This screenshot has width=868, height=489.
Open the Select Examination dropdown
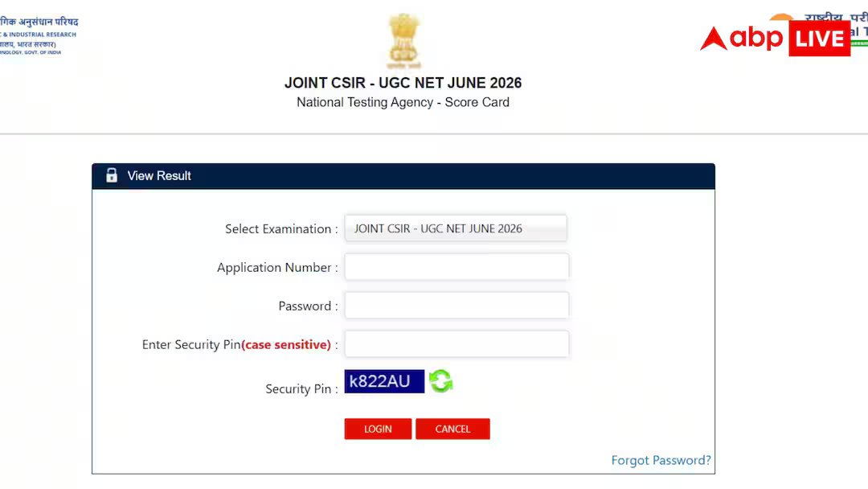[x=456, y=228]
